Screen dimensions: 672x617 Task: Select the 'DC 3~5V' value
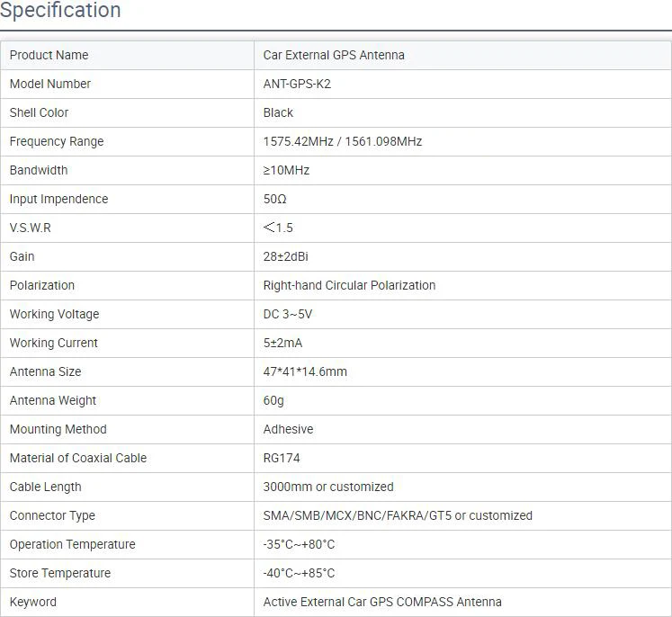pyautogui.click(x=288, y=314)
